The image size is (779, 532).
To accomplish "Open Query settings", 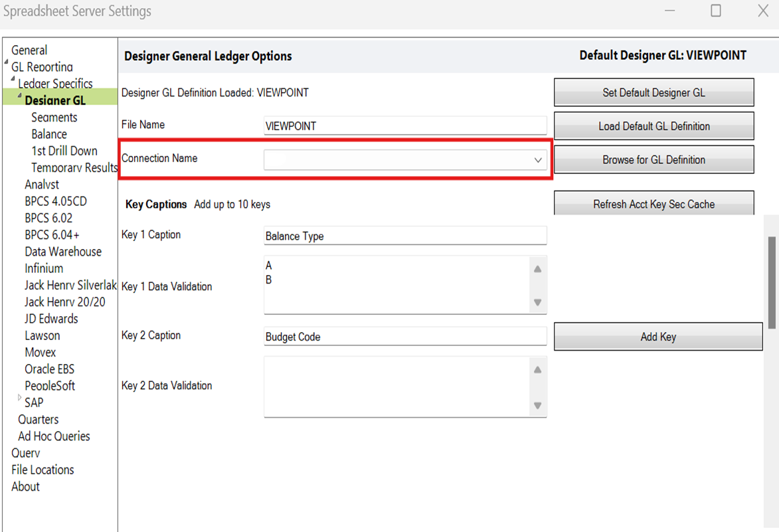I will (25, 453).
